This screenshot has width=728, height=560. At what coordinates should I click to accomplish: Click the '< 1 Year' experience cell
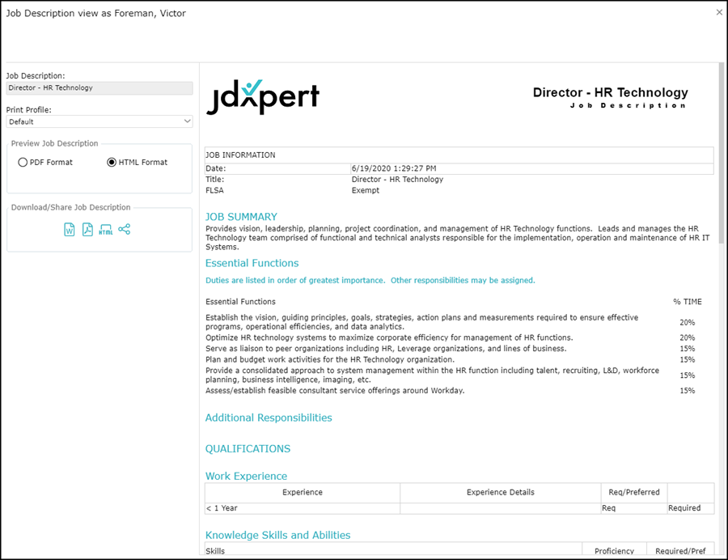tap(222, 508)
